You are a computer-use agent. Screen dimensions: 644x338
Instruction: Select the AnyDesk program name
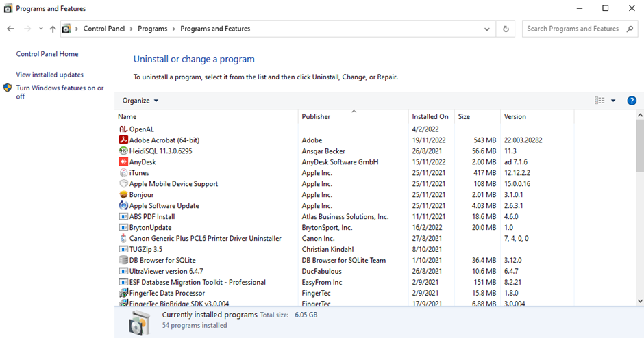pos(143,162)
